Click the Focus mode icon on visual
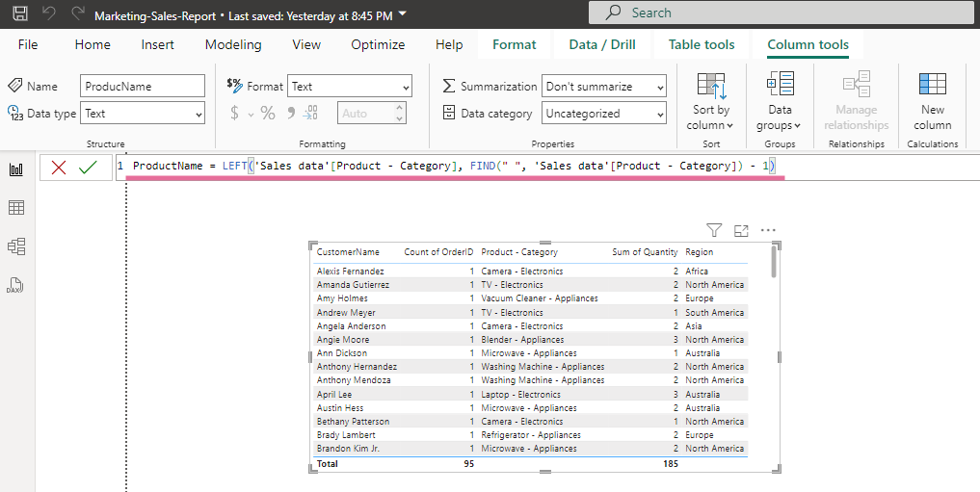Image resolution: width=980 pixels, height=492 pixels. click(741, 230)
